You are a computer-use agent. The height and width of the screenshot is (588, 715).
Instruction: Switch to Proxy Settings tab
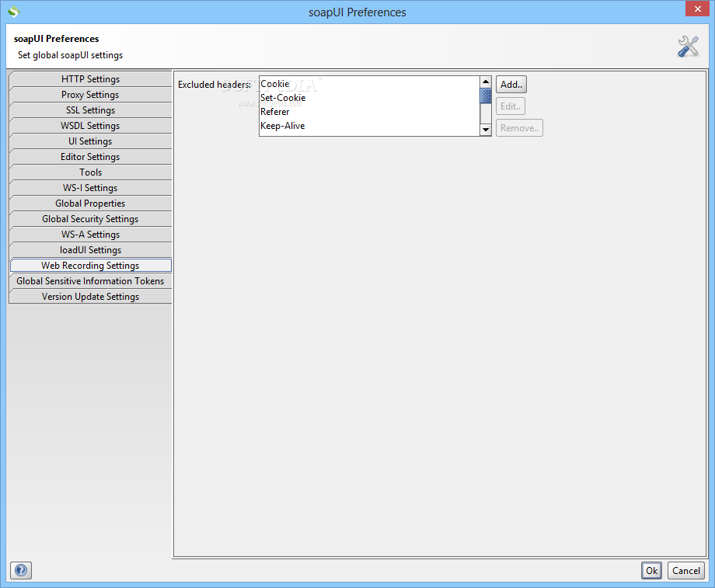pos(90,94)
